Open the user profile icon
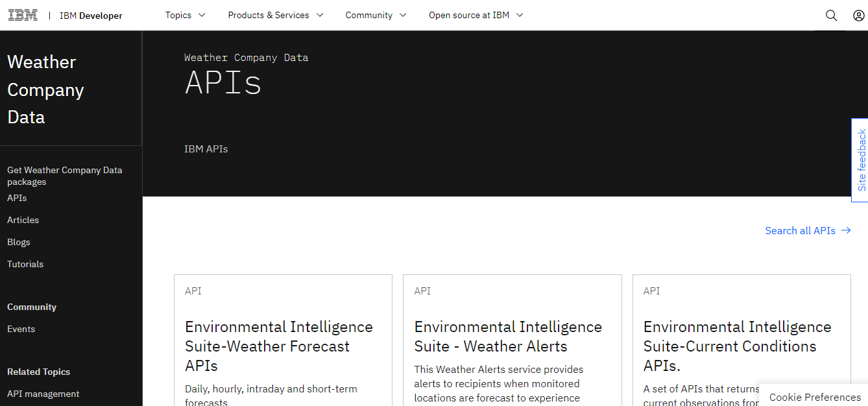Screen dimensions: 868x406 tap(858, 16)
